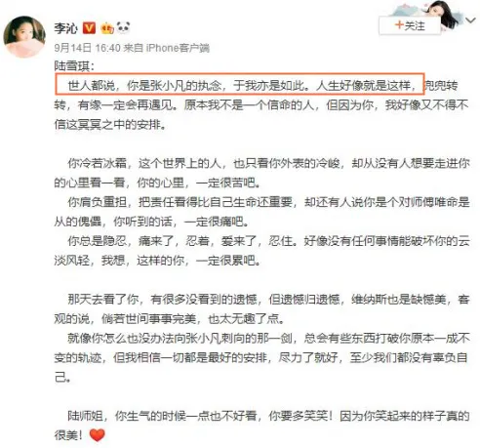This screenshot has height=448, width=480.
Task: Expand the chevron menu beside 关注
Action: [x=470, y=20]
